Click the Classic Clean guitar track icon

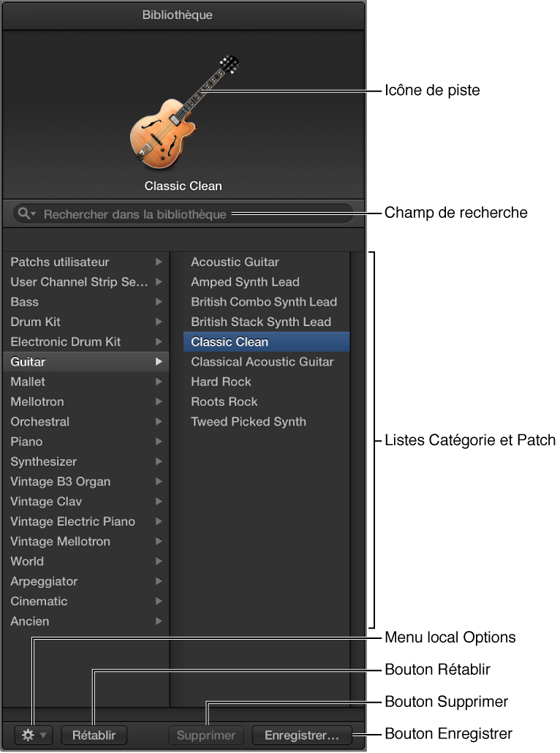pyautogui.click(x=183, y=111)
